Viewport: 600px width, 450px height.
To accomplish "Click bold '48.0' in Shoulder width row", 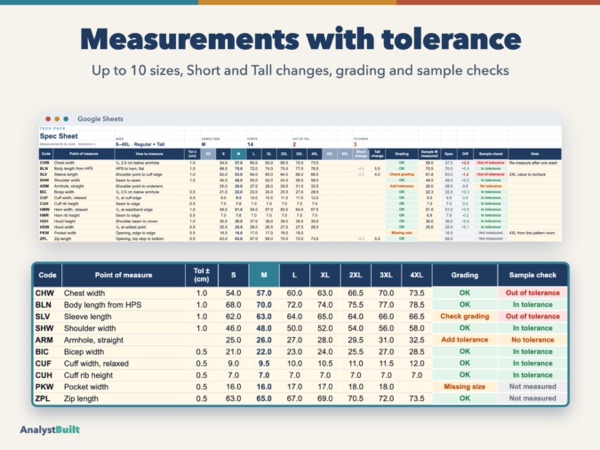I will pos(264,328).
